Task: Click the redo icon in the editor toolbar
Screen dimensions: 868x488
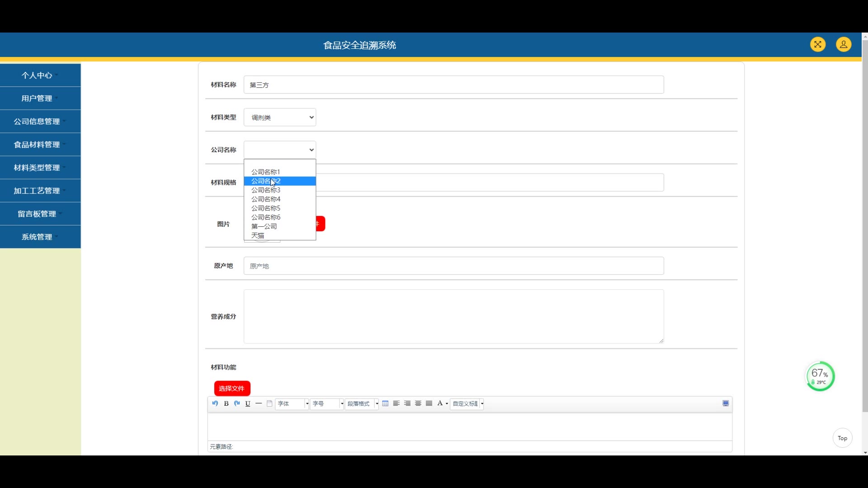Action: click(x=237, y=404)
